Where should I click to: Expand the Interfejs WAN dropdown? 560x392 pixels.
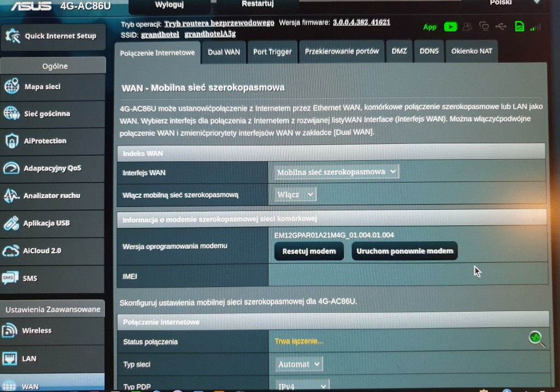click(x=336, y=172)
